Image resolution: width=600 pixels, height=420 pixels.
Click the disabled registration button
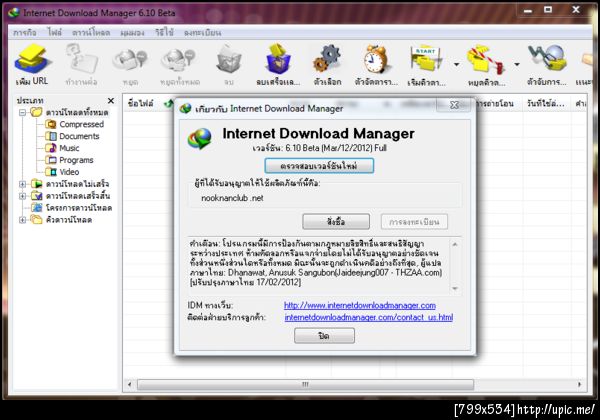414,221
